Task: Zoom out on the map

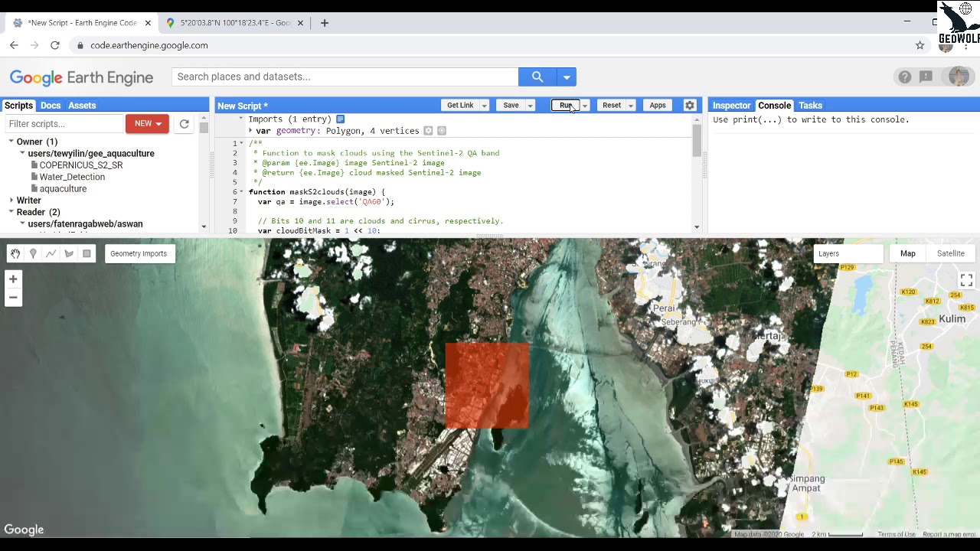Action: pyautogui.click(x=13, y=298)
